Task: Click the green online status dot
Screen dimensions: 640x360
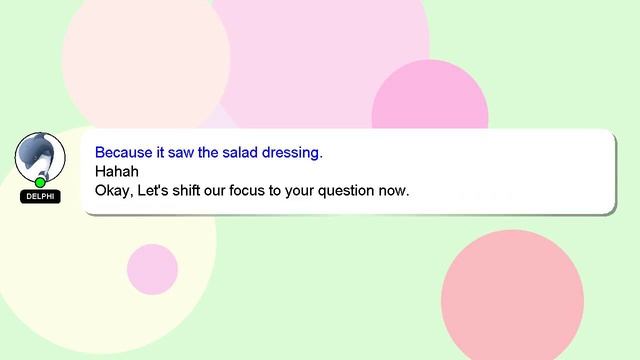Action: click(x=40, y=182)
